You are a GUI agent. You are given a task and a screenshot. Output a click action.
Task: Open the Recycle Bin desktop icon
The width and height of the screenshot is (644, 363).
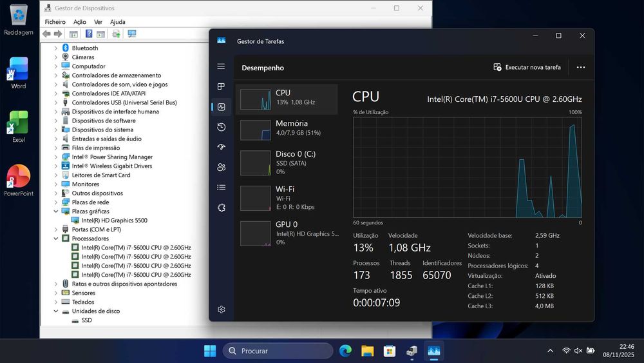[19, 19]
